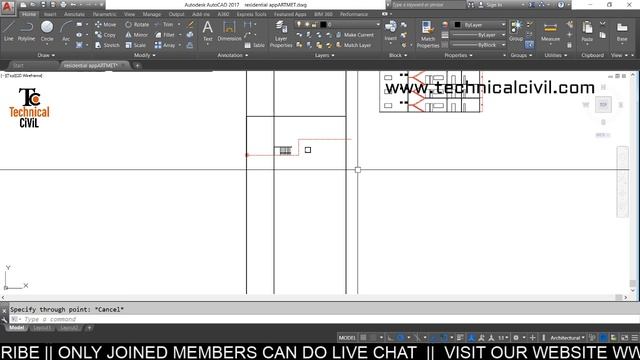Click the layer color swatch in Layers

323,24
